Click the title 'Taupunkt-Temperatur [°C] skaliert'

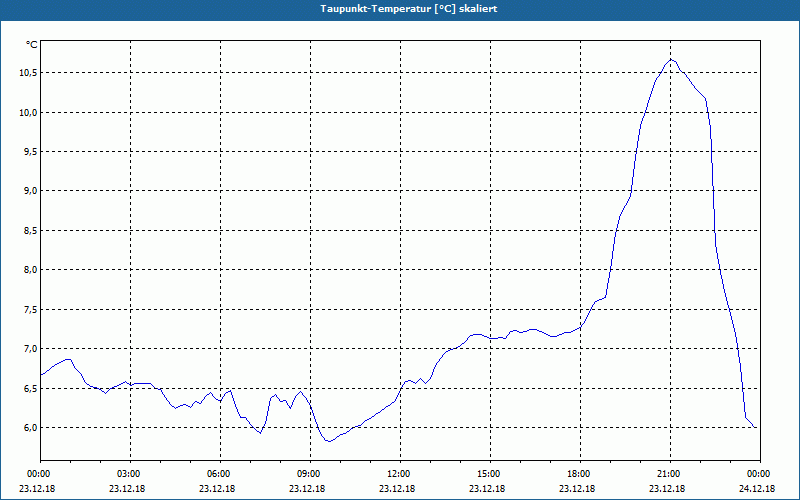tap(409, 9)
